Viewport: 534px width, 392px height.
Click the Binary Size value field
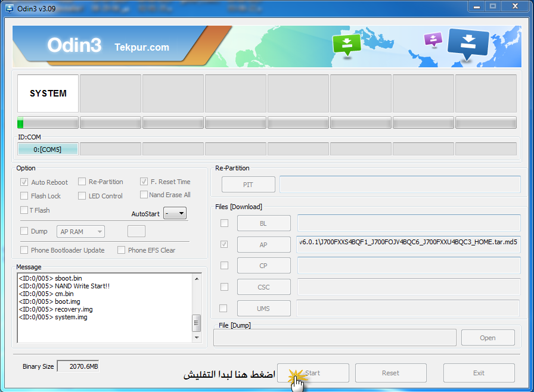pyautogui.click(x=78, y=366)
